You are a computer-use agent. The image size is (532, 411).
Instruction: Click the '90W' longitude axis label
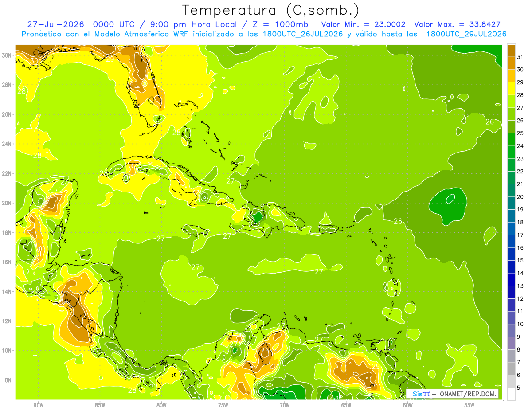[x=38, y=405]
